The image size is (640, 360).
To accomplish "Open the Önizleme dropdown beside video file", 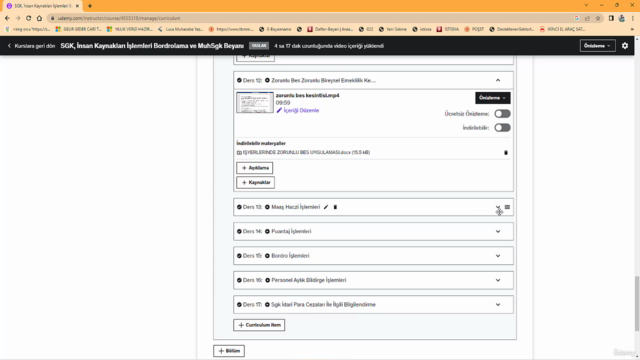I will [493, 98].
